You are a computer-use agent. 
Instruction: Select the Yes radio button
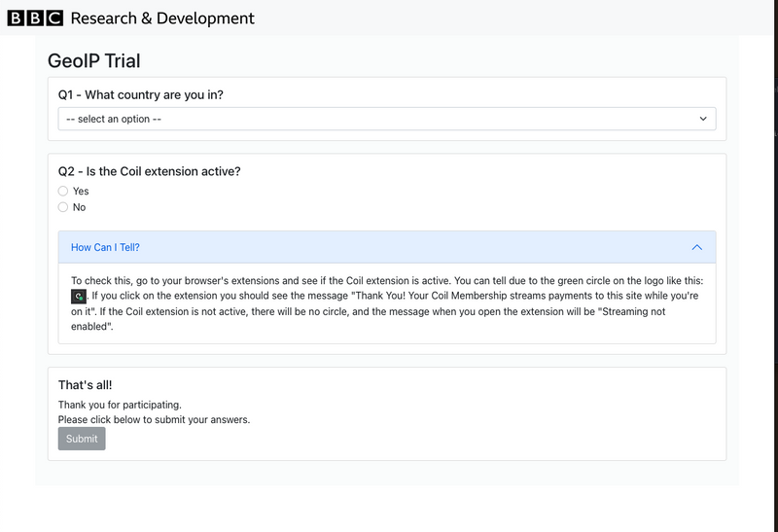(63, 192)
